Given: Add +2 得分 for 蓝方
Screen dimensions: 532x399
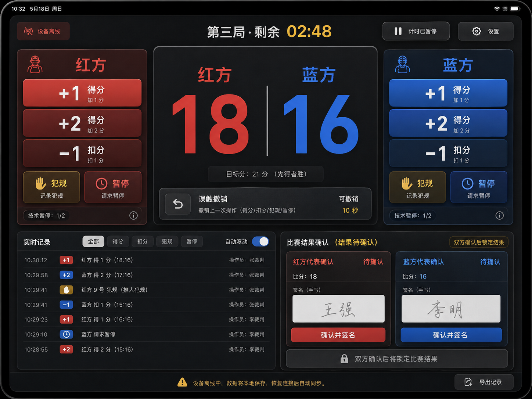Looking at the screenshot, I should (x=448, y=123).
